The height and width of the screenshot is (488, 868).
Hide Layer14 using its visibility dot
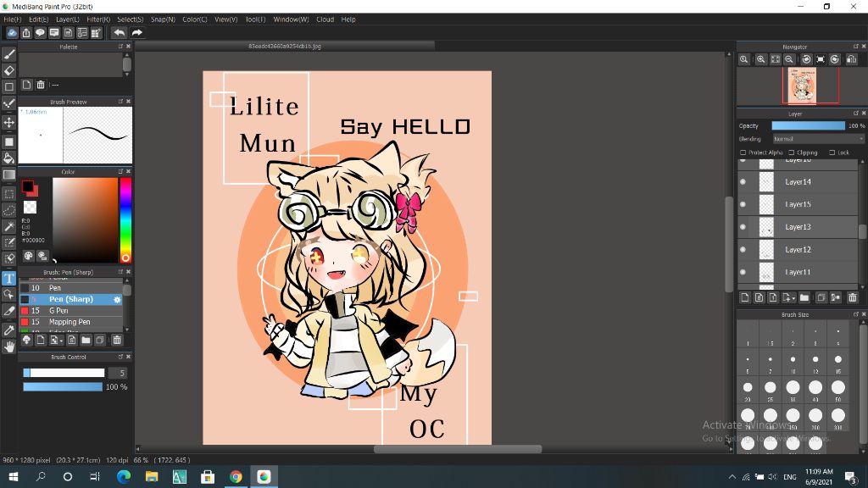tap(743, 181)
